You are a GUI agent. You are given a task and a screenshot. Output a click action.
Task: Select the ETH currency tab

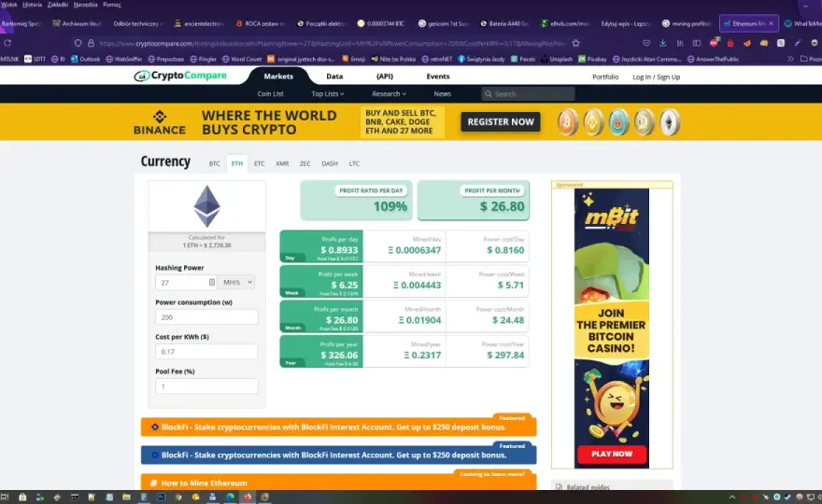point(237,163)
